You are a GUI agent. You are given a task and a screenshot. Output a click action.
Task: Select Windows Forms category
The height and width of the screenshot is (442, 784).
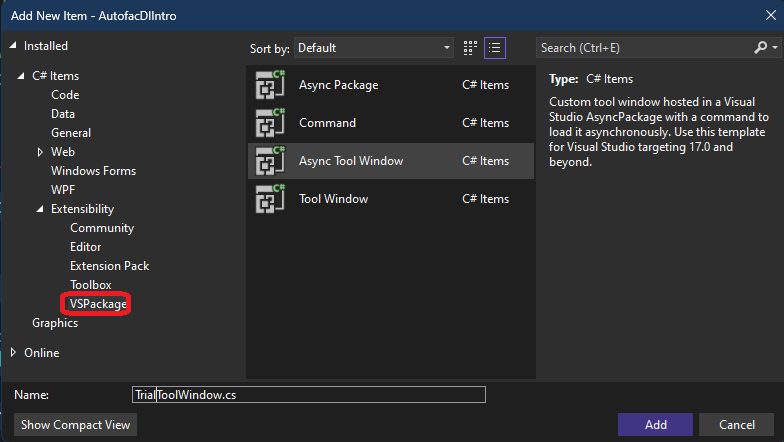click(x=92, y=171)
